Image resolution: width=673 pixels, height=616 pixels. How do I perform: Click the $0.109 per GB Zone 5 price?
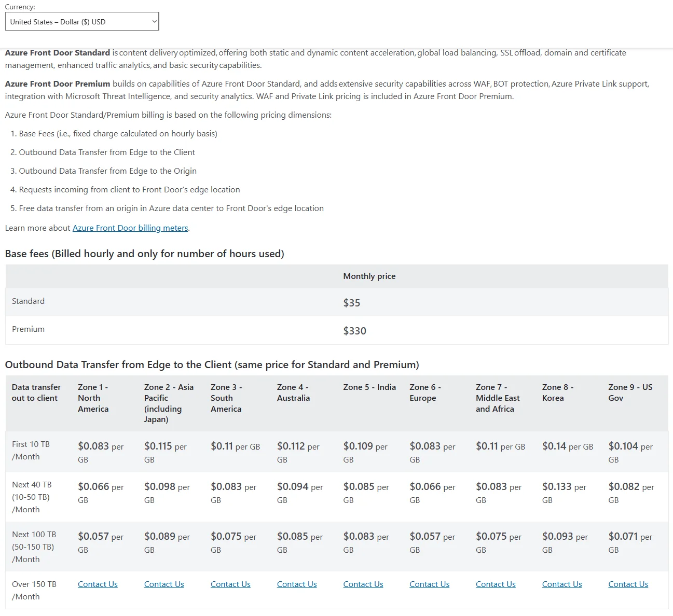click(x=365, y=452)
